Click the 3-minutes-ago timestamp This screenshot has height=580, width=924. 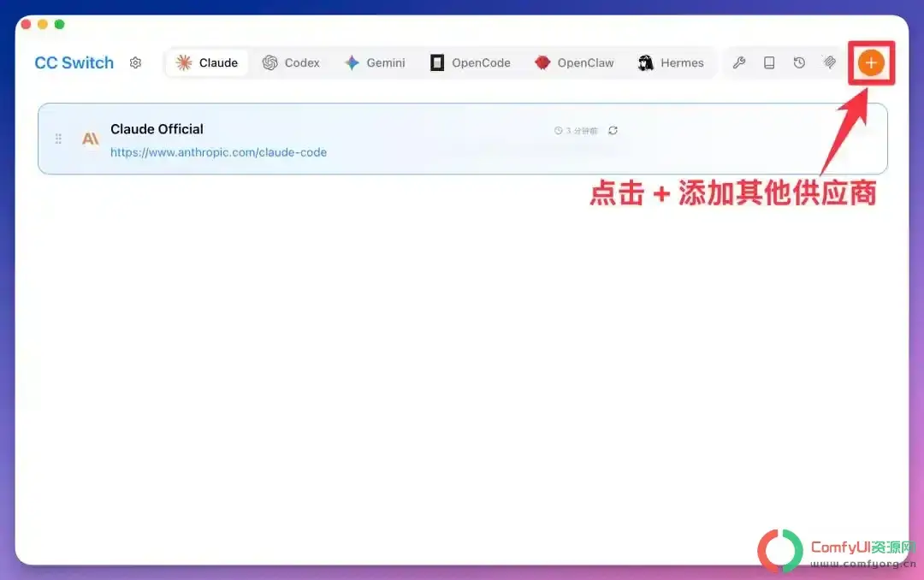[576, 130]
